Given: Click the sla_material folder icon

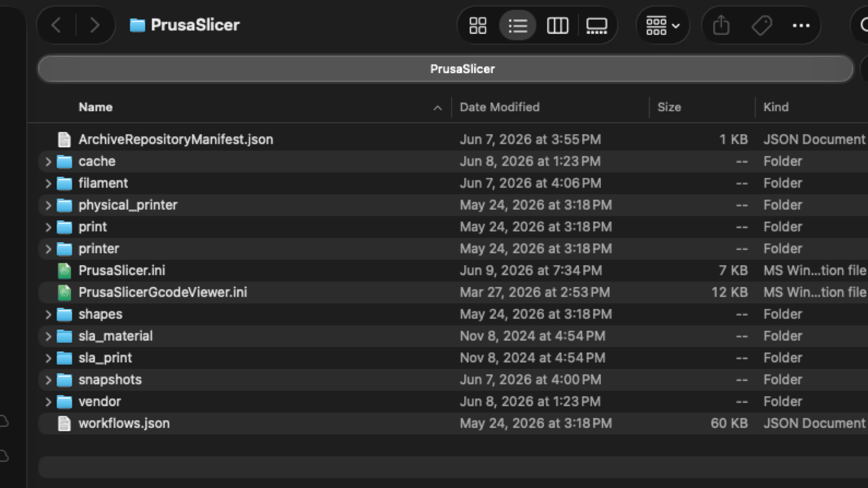Looking at the screenshot, I should coord(64,336).
